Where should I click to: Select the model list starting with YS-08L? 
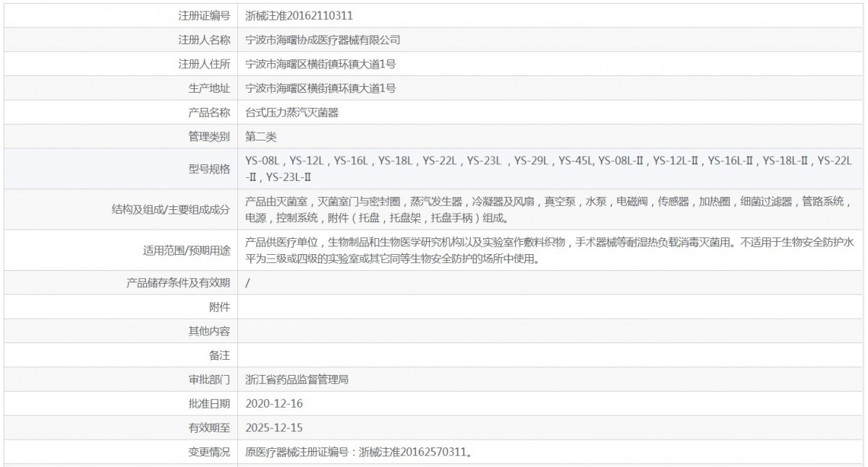[550, 169]
